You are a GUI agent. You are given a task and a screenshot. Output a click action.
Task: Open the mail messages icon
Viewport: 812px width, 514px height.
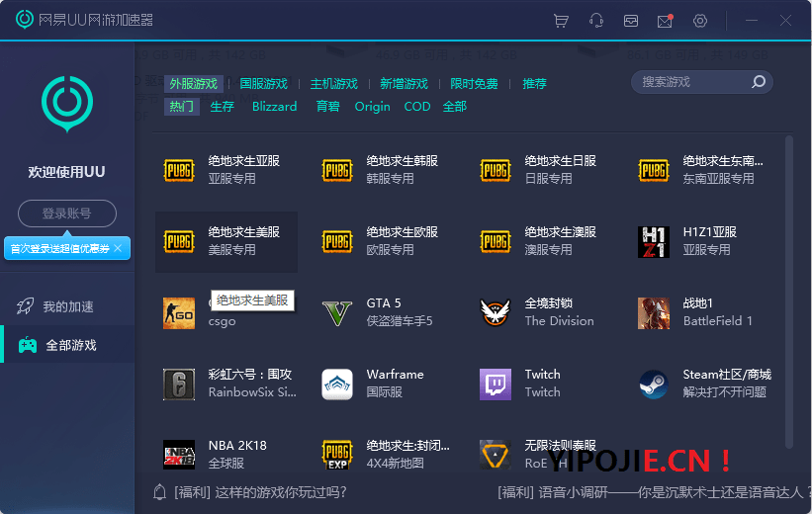(665, 21)
